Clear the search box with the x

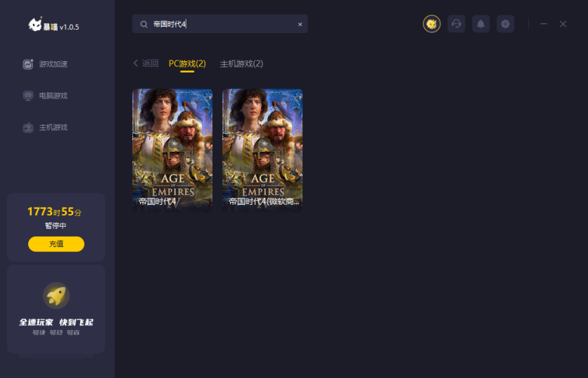[x=300, y=25]
